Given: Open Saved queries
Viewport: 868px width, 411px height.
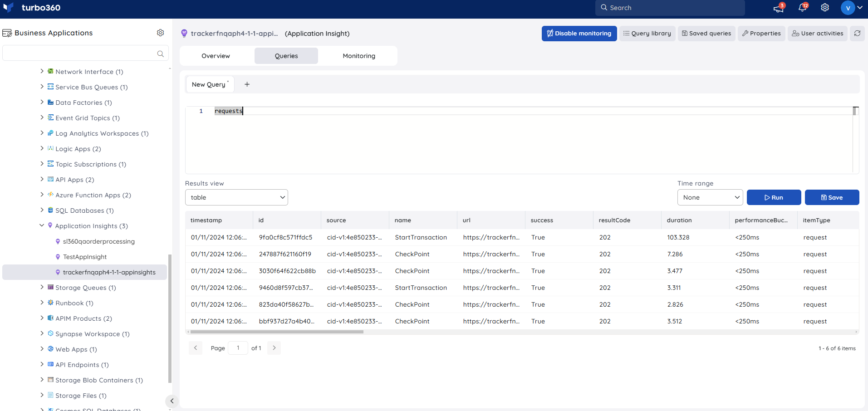Looking at the screenshot, I should click(x=706, y=33).
